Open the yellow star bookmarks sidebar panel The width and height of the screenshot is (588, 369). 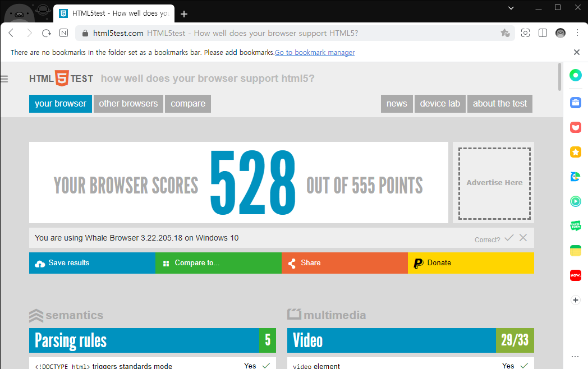576,152
